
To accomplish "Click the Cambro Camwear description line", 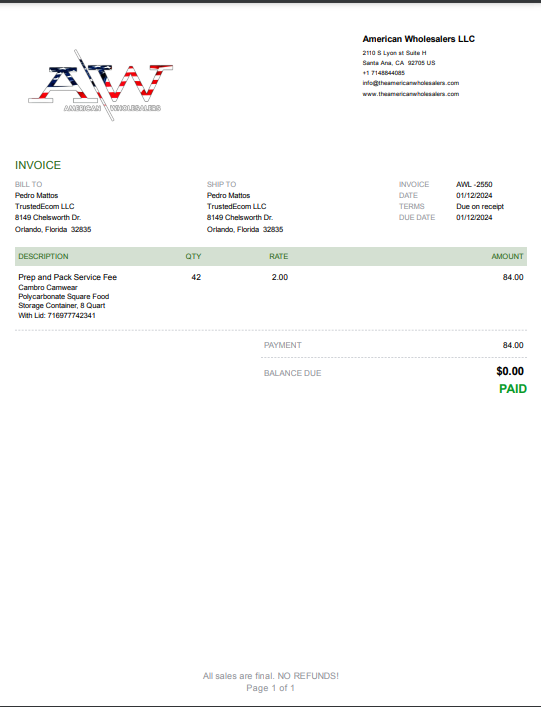I will click(48, 287).
